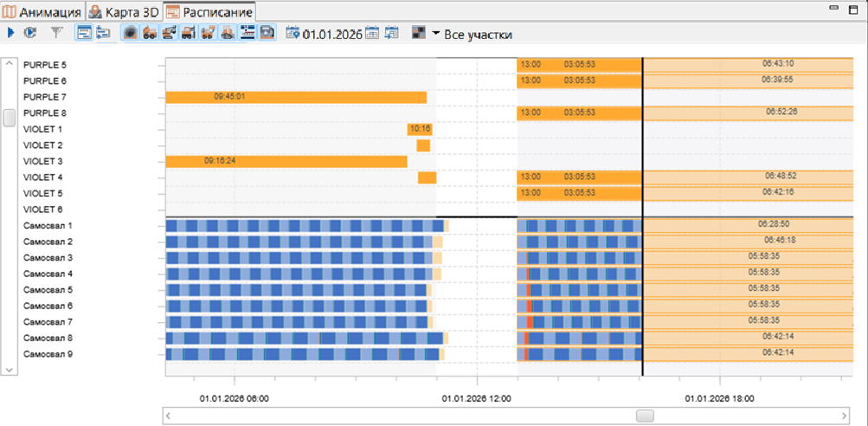
Task: Toggle the tunnel/face display icon
Action: tap(131, 33)
